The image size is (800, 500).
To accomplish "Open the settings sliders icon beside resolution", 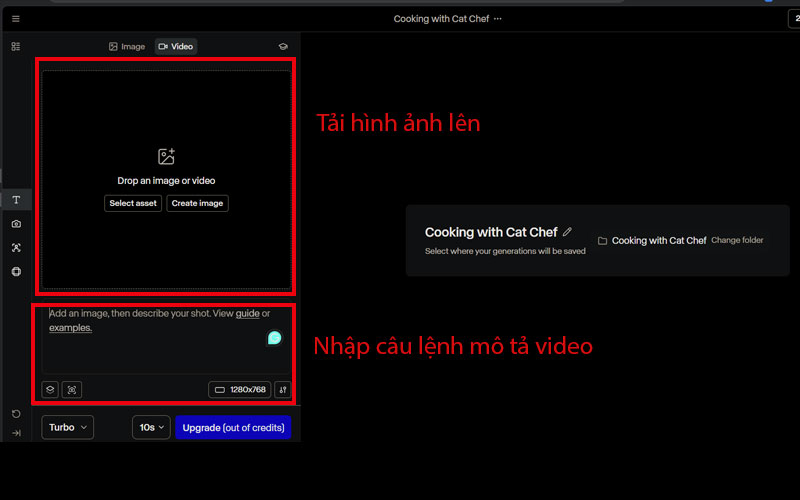I will point(283,390).
